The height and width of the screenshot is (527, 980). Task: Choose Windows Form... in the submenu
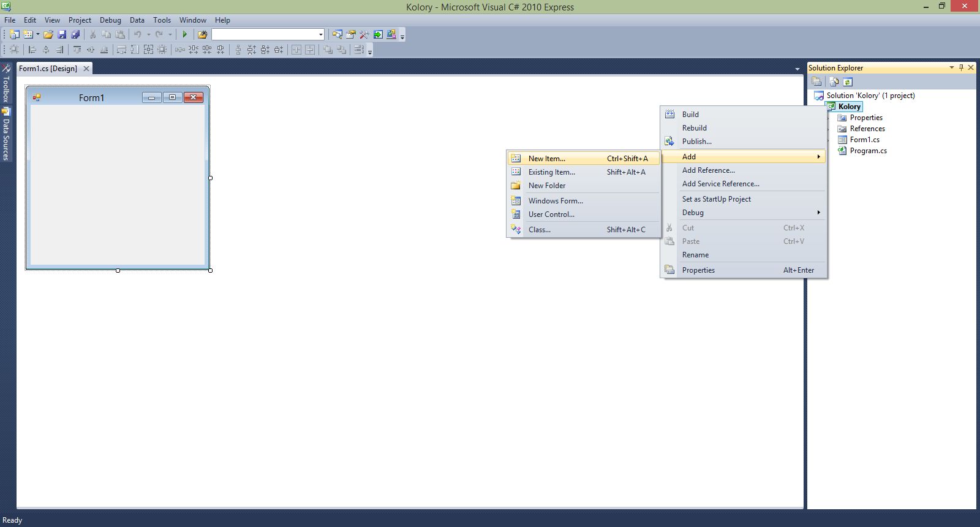tap(584, 201)
